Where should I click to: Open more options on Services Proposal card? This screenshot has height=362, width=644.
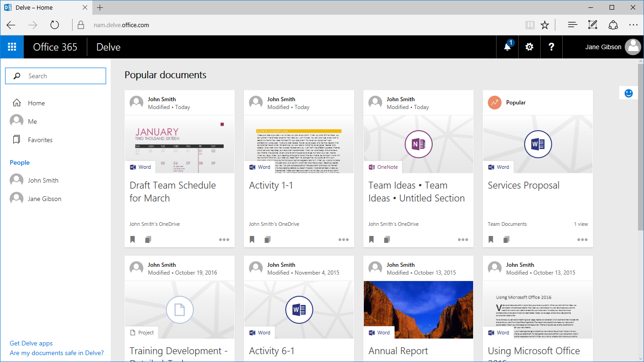582,240
